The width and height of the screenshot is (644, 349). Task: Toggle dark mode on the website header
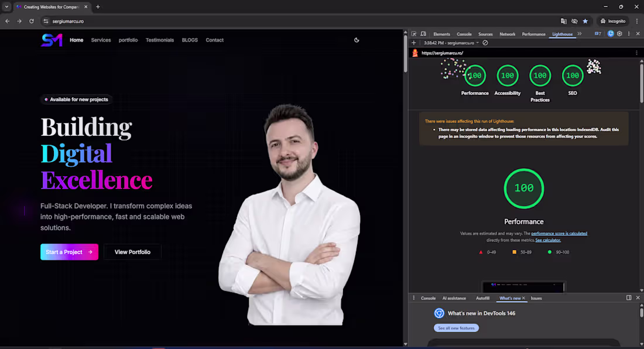(357, 40)
